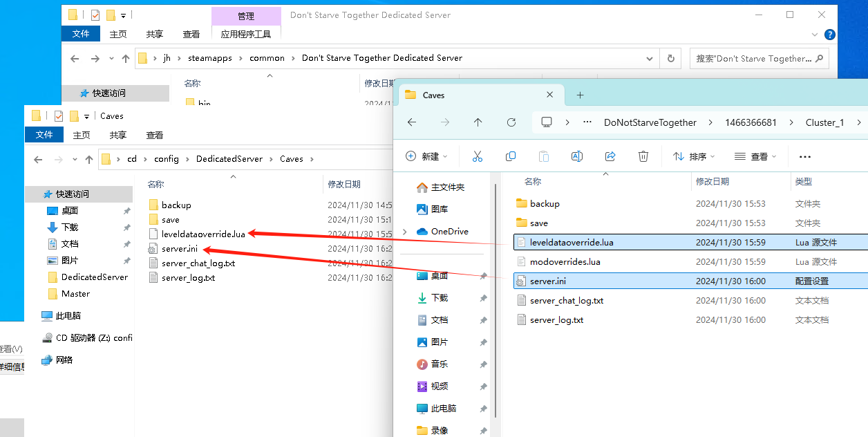The width and height of the screenshot is (868, 437).
Task: Open the 排序 sort dropdown
Action: [694, 156]
